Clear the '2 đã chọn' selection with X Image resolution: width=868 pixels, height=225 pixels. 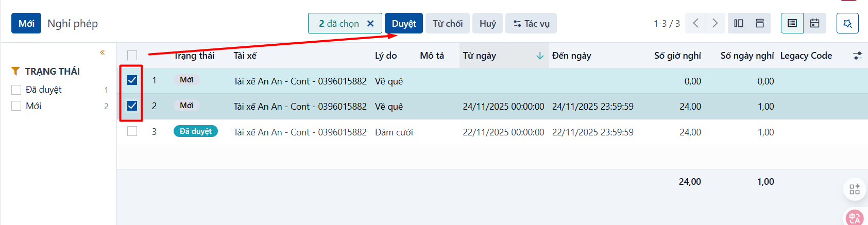370,23
